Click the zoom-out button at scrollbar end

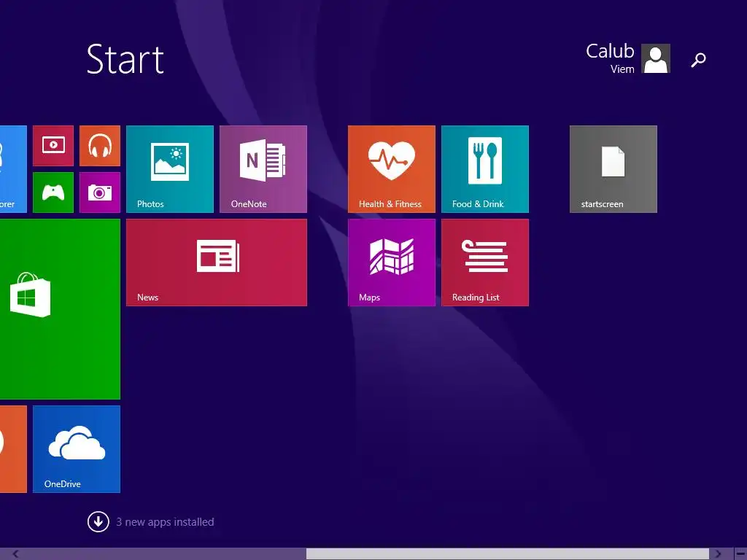(x=741, y=554)
